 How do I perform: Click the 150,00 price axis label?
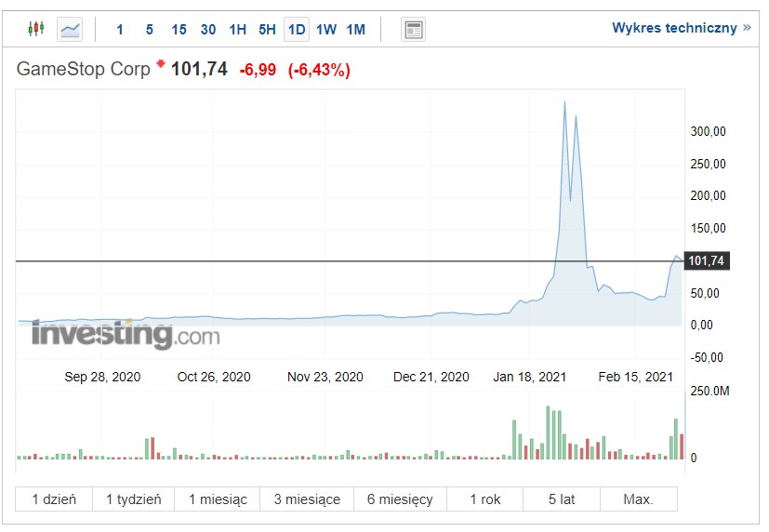point(709,228)
